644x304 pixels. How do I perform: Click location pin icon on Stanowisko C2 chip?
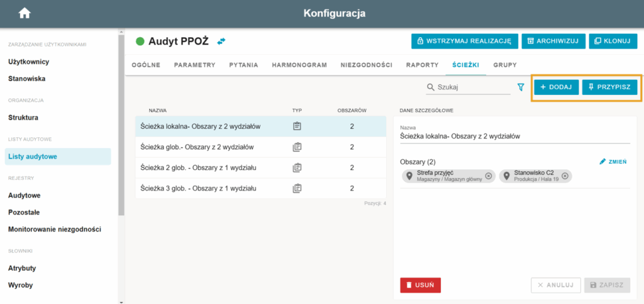point(506,176)
